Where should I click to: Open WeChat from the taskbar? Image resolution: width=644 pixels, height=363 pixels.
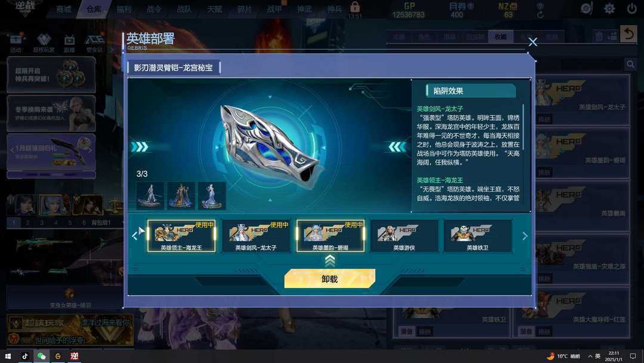(42, 356)
